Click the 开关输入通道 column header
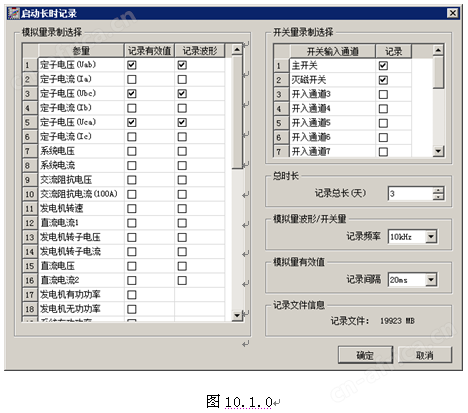468x413 pixels. [x=333, y=51]
